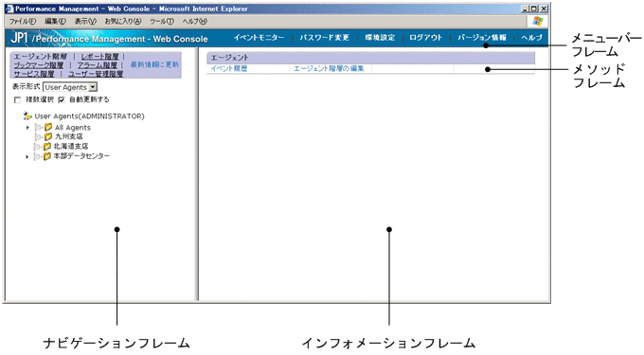Switch to the アラーム階層 tab
Viewport: 644px width, 355px height.
point(98,65)
